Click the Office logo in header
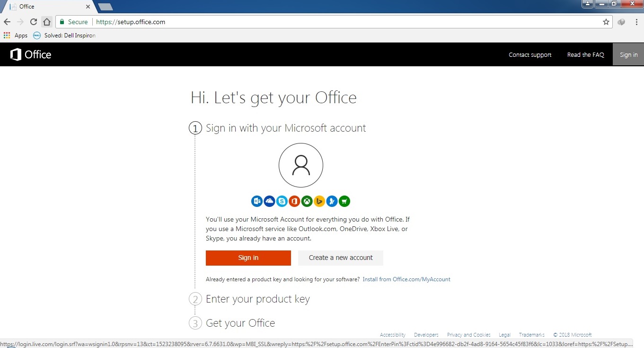The width and height of the screenshot is (644, 348). (x=31, y=54)
